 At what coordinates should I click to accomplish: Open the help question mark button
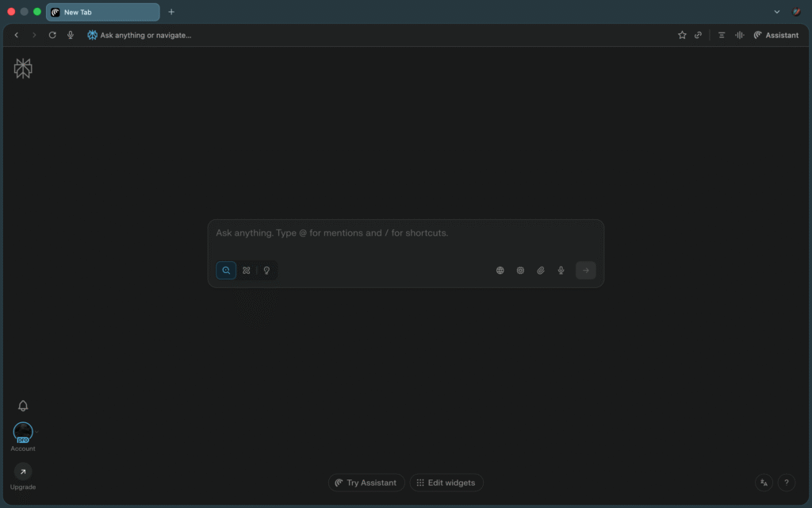[x=786, y=483]
